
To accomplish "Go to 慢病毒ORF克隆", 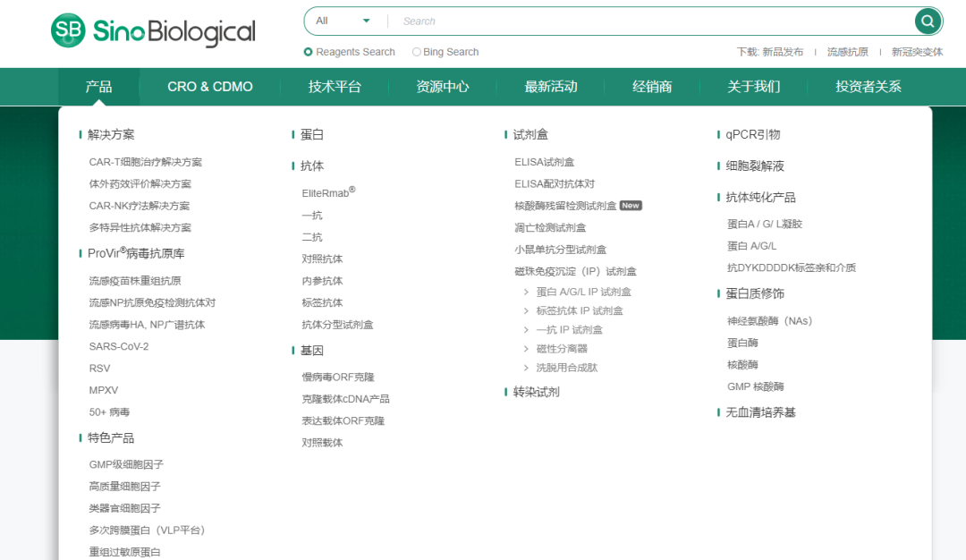I will 337,377.
